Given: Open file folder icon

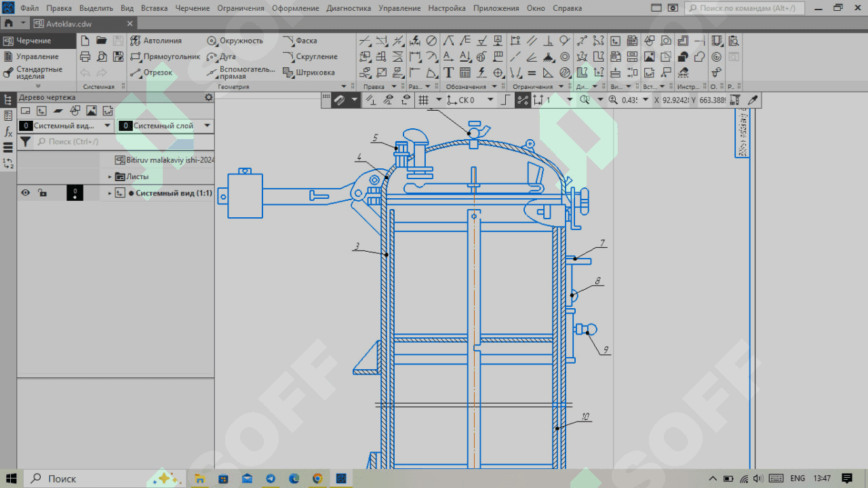Looking at the screenshot, I should [x=102, y=41].
